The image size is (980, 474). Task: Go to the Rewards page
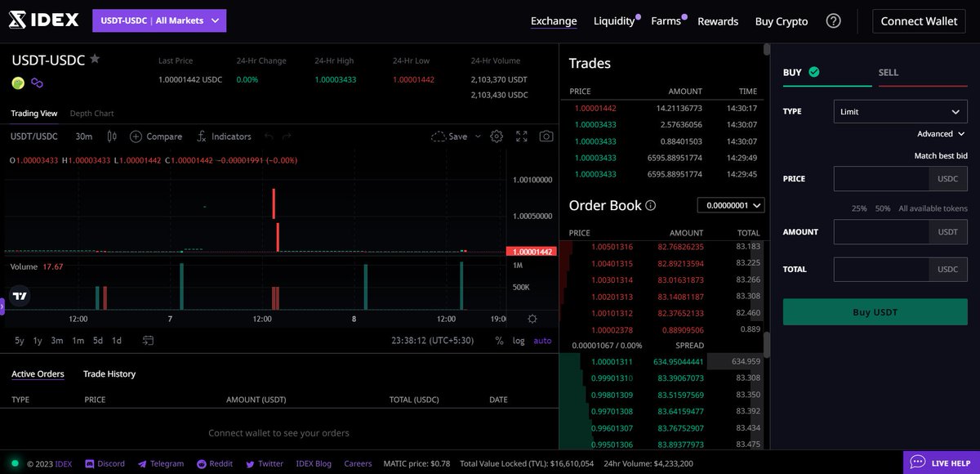pyautogui.click(x=718, y=21)
